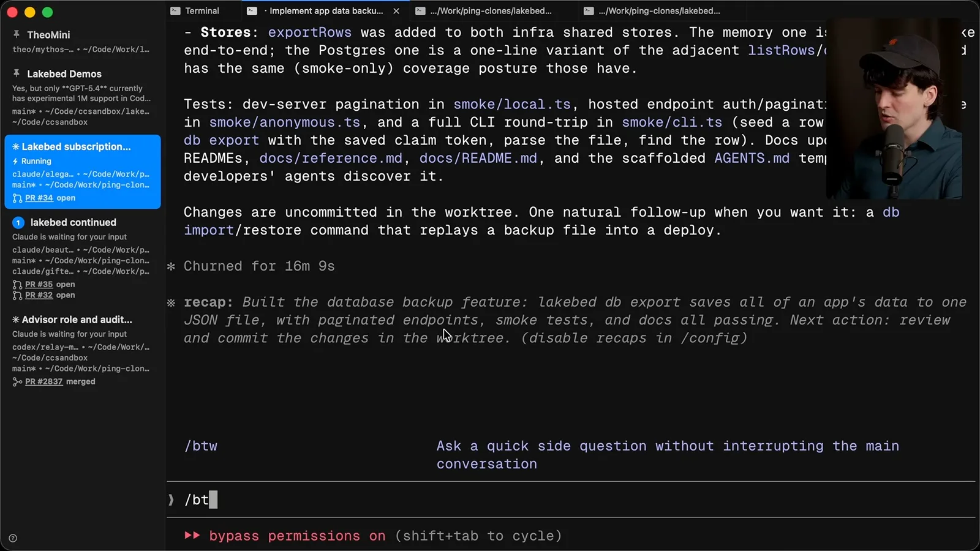Screen dimensions: 980x551
Task: Click the pin icon beside Lakebed Demos
Action: pos(17,73)
